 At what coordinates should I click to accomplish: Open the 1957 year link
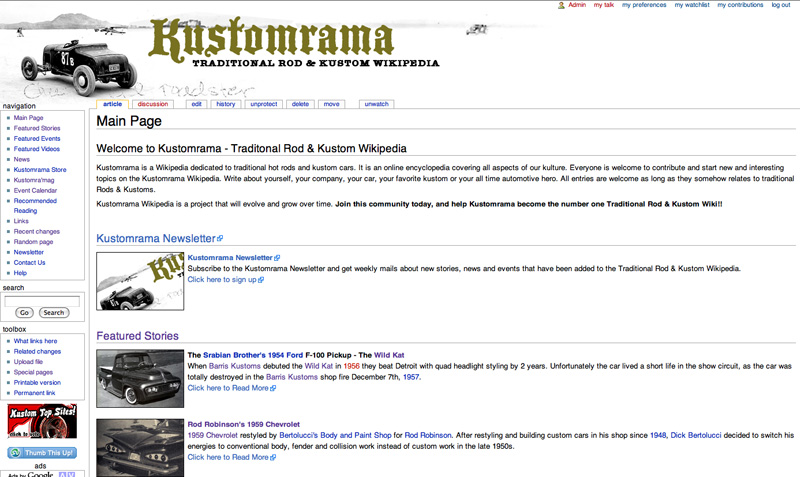tap(411, 377)
